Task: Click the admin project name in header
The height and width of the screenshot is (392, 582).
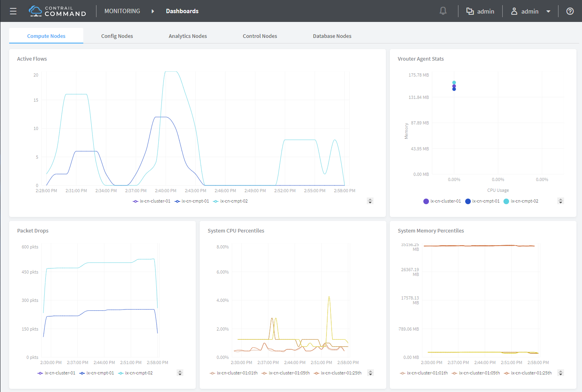Action: (486, 12)
